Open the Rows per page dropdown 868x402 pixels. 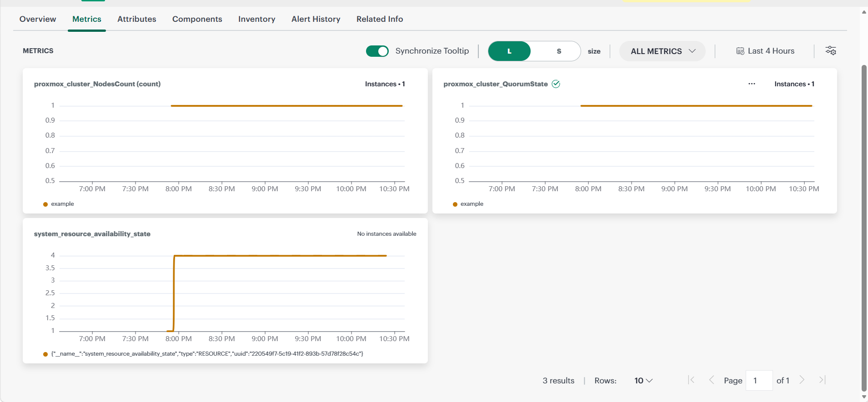[x=643, y=381]
